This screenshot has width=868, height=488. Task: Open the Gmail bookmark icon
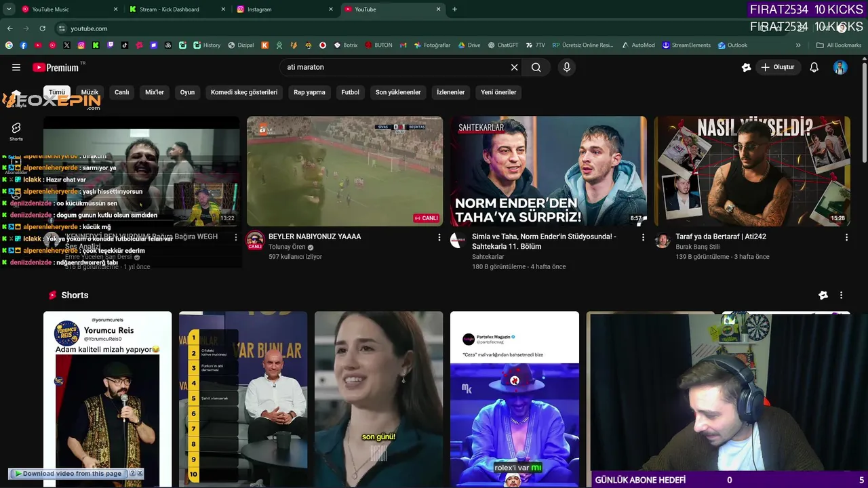403,45
